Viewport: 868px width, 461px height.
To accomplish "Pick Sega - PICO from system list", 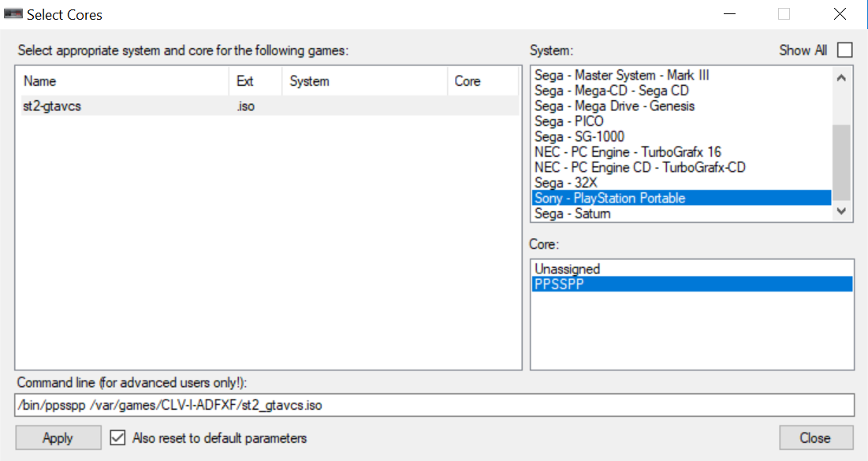I will (681, 121).
